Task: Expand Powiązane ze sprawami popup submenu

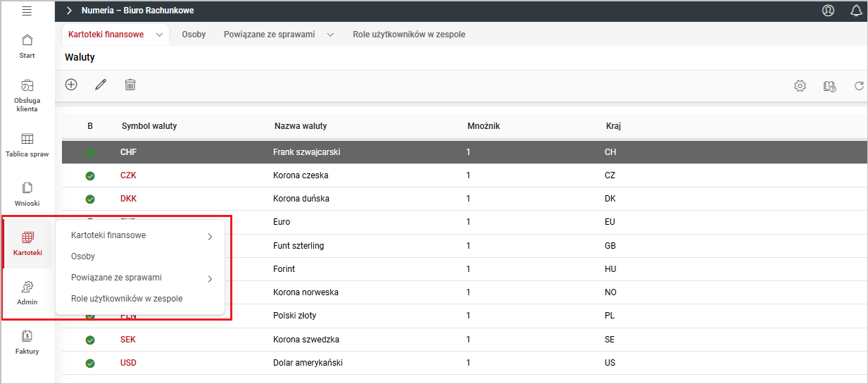Action: click(x=210, y=279)
